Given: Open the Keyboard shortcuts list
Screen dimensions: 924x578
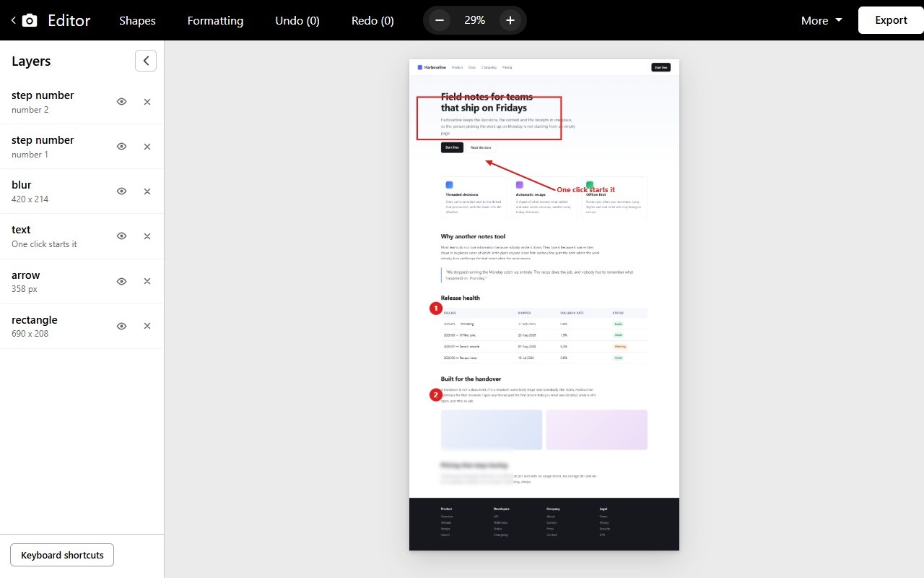Looking at the screenshot, I should pos(62,555).
